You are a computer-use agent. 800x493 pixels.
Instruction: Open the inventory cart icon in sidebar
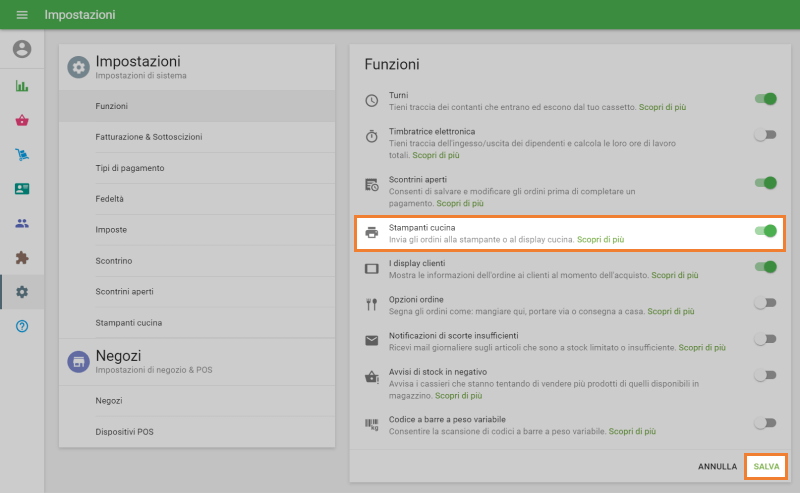click(22, 155)
